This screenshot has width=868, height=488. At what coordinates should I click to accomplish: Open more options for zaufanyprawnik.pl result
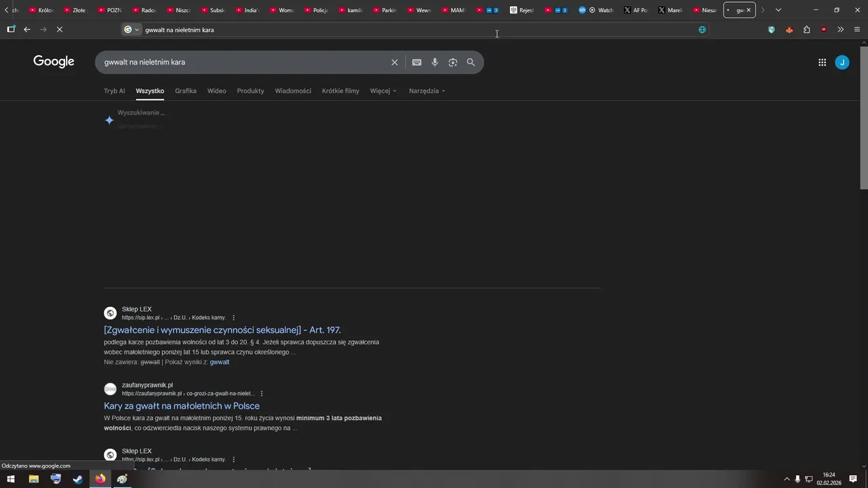point(262,394)
